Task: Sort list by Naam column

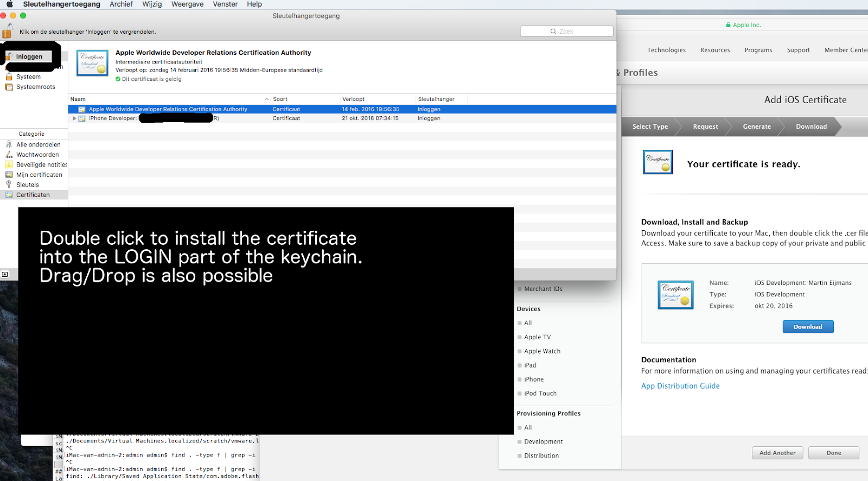Action: coord(169,99)
